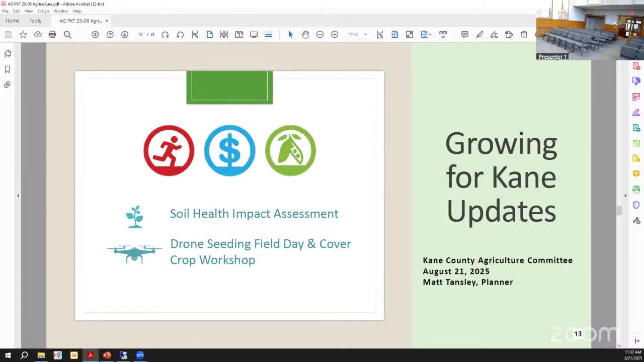
Task: Print the document using the printer icon
Action: click(52, 34)
